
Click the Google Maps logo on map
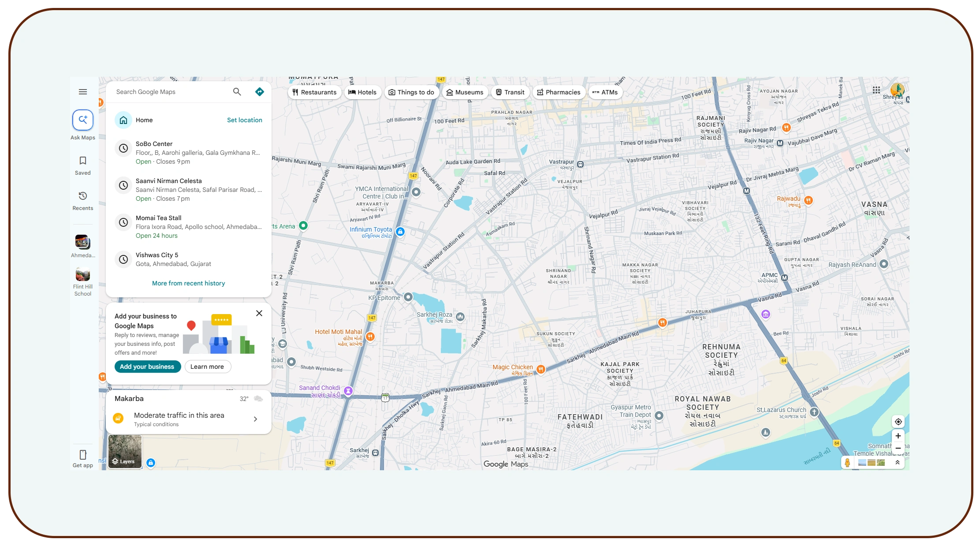point(506,464)
